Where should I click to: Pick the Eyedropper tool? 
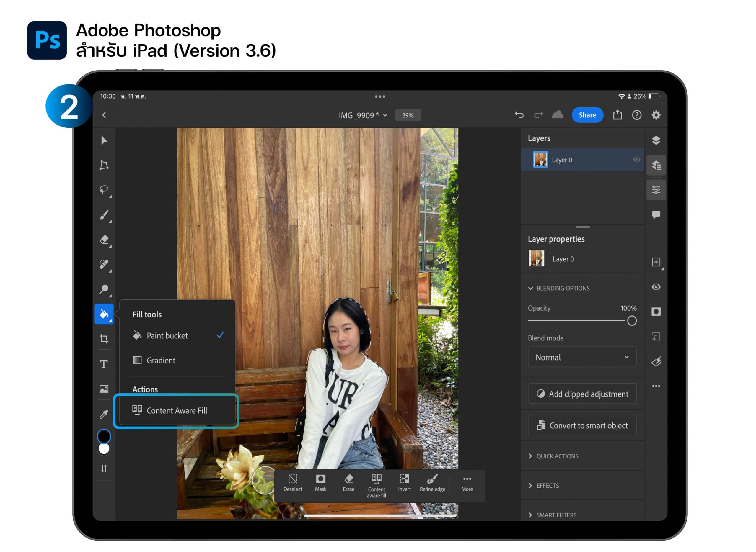[x=104, y=414]
